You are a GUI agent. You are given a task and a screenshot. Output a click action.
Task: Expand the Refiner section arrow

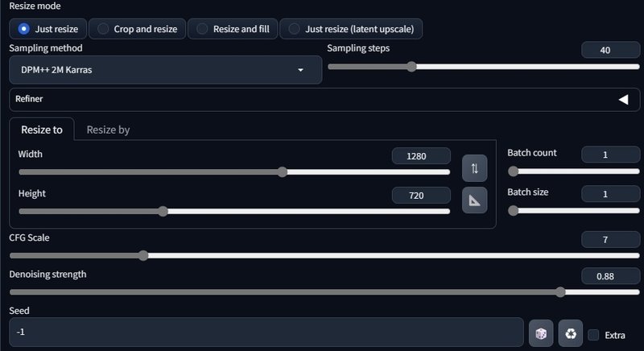click(623, 99)
